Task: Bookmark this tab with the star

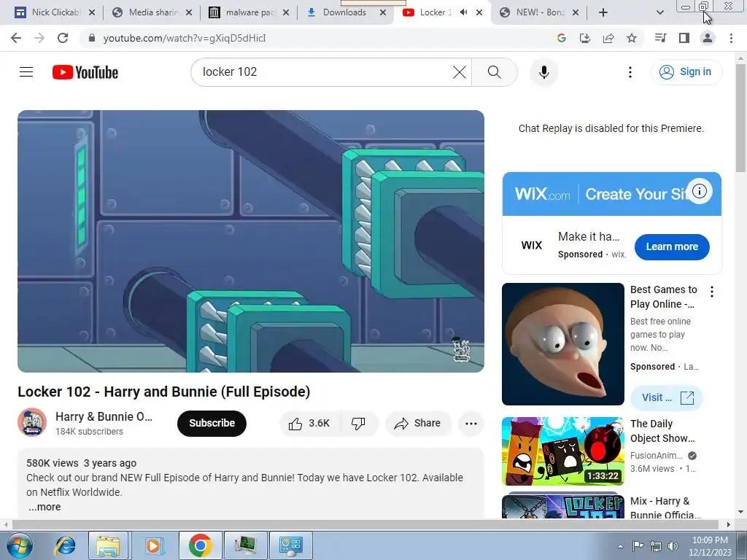Action: click(x=632, y=38)
